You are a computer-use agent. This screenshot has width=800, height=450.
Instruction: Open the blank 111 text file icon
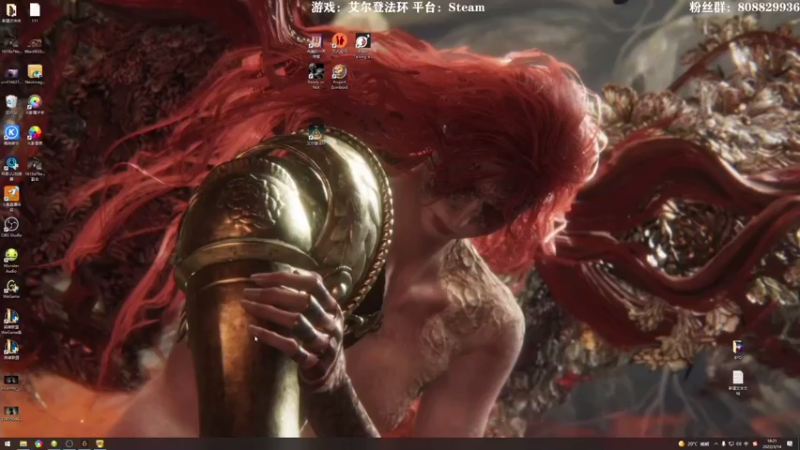click(35, 12)
